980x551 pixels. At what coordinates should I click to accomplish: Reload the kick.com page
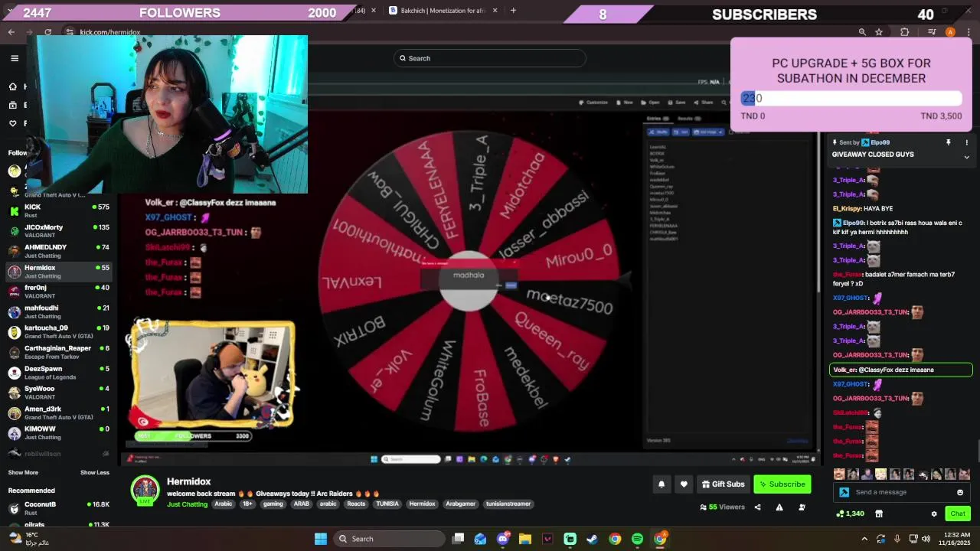tap(47, 32)
